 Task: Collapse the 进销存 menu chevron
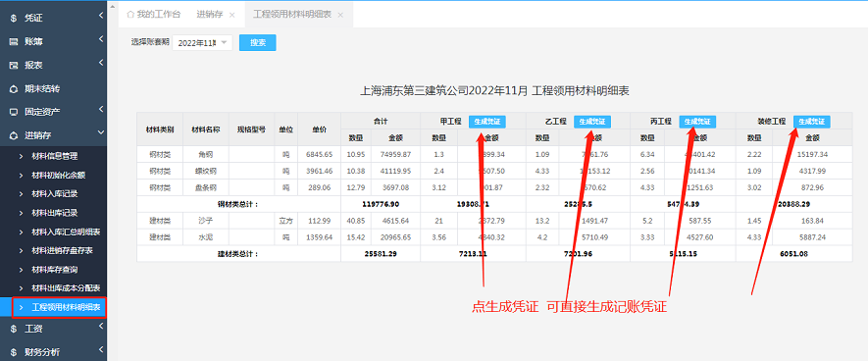pos(101,132)
